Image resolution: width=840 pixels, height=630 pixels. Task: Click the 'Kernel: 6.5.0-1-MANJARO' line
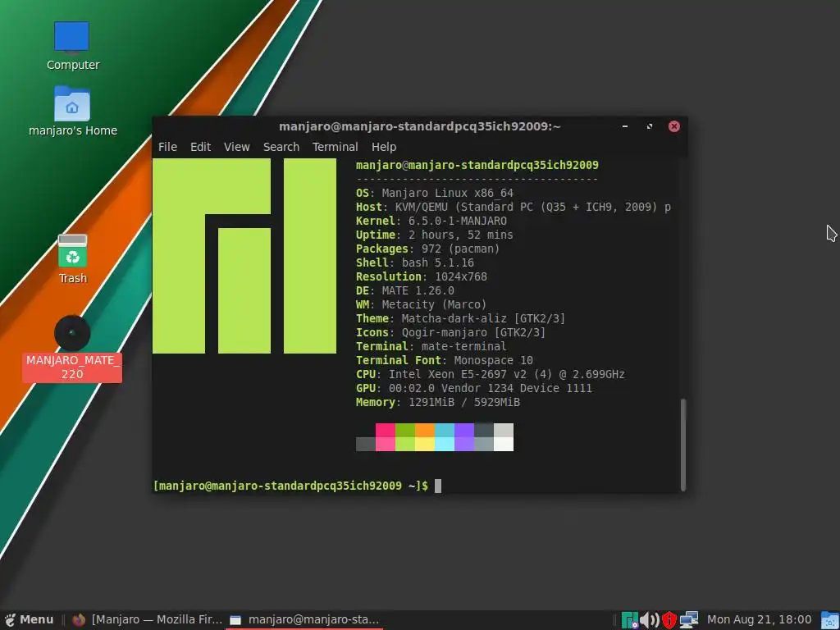[431, 221]
